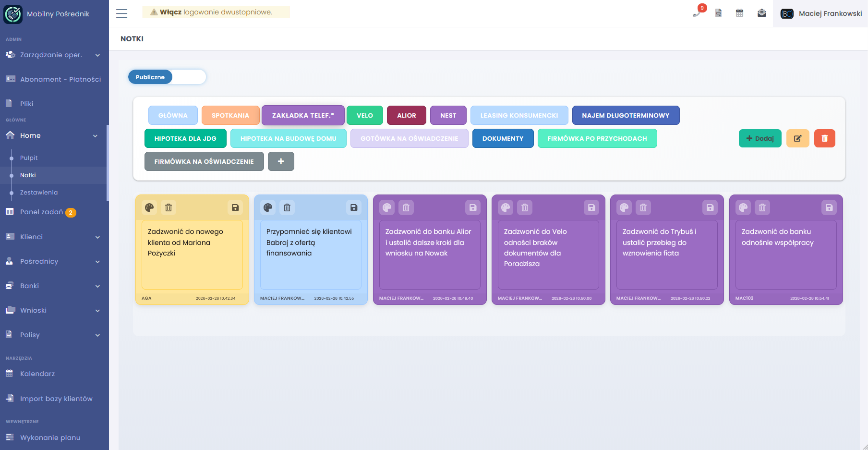The width and height of the screenshot is (868, 450).
Task: Click Włącz logowanie dwustopniowe link
Action: click(216, 12)
